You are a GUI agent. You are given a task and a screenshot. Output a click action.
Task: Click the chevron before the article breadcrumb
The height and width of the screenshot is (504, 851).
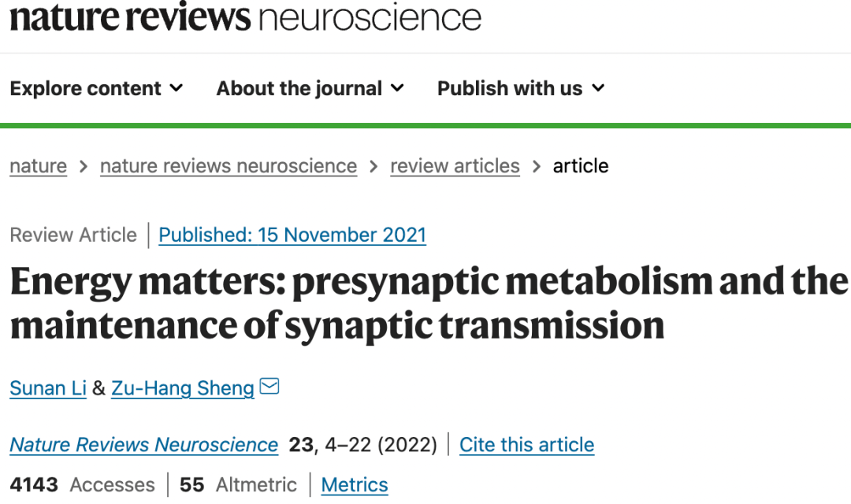point(537,166)
